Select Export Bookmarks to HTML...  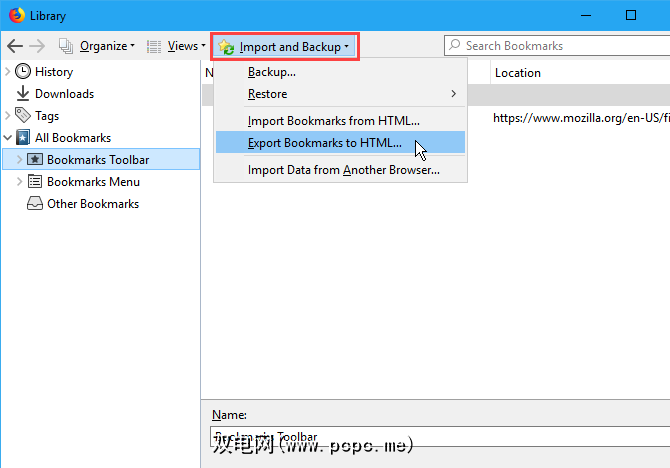340,142
